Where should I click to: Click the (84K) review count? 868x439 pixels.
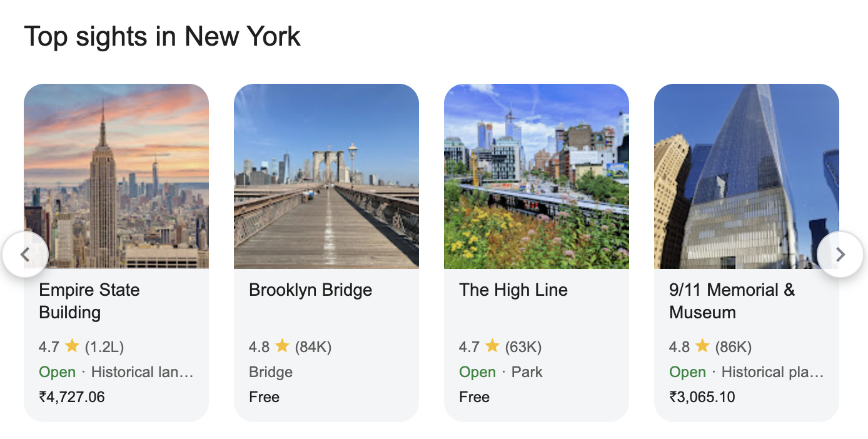pos(313,346)
